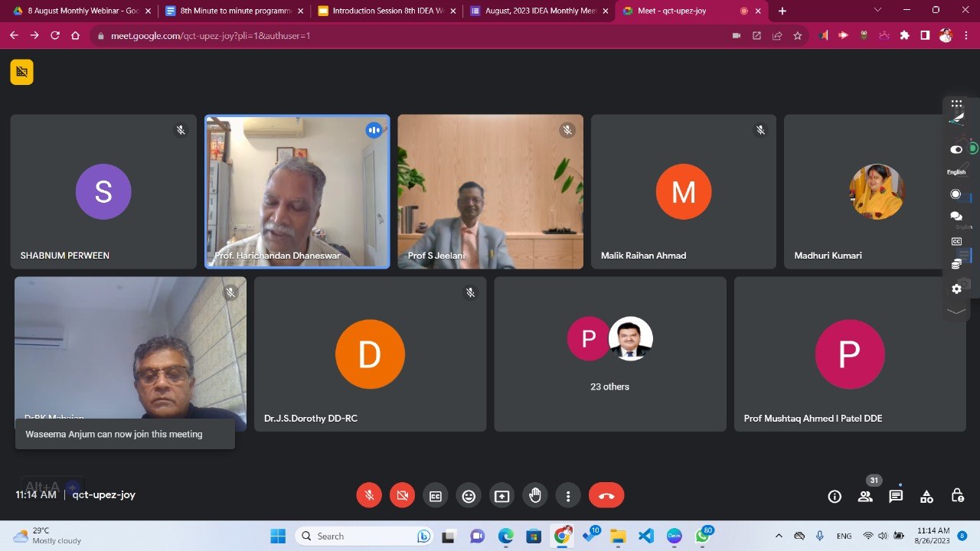
Task: Open the meeting details info icon
Action: [835, 496]
